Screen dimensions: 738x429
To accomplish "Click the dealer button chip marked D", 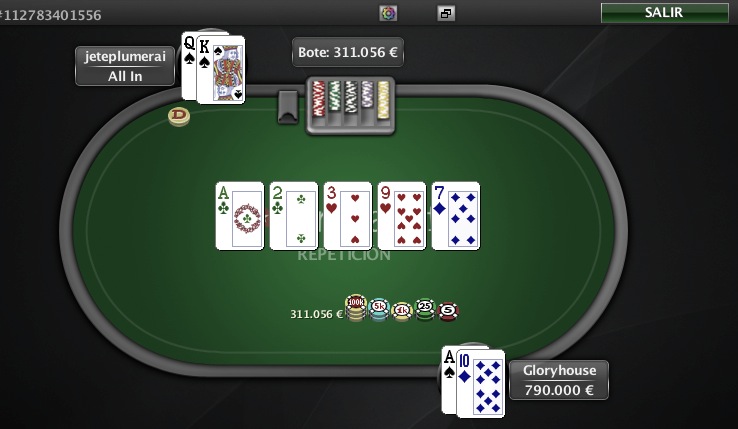I will (x=179, y=116).
